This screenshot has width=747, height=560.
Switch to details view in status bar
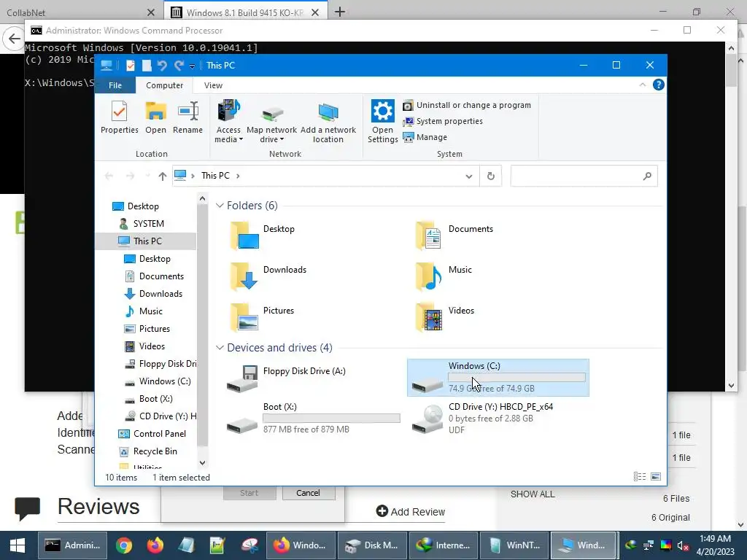640,477
